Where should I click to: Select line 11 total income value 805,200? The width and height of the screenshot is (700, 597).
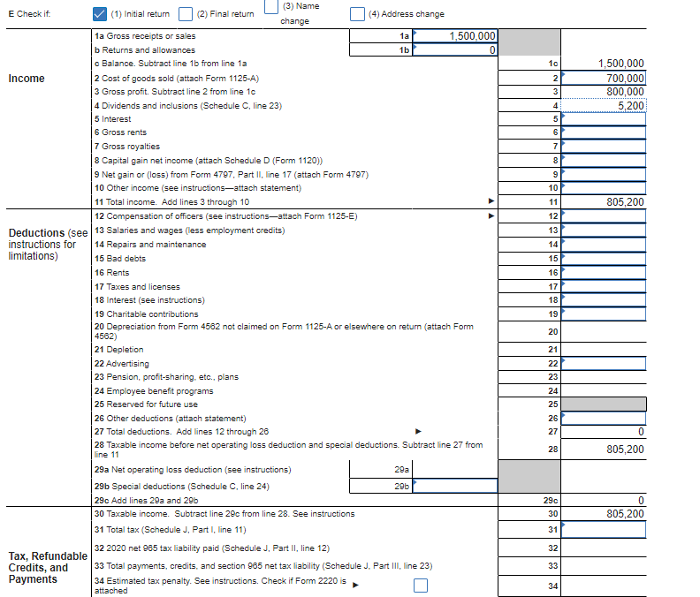click(x=625, y=202)
